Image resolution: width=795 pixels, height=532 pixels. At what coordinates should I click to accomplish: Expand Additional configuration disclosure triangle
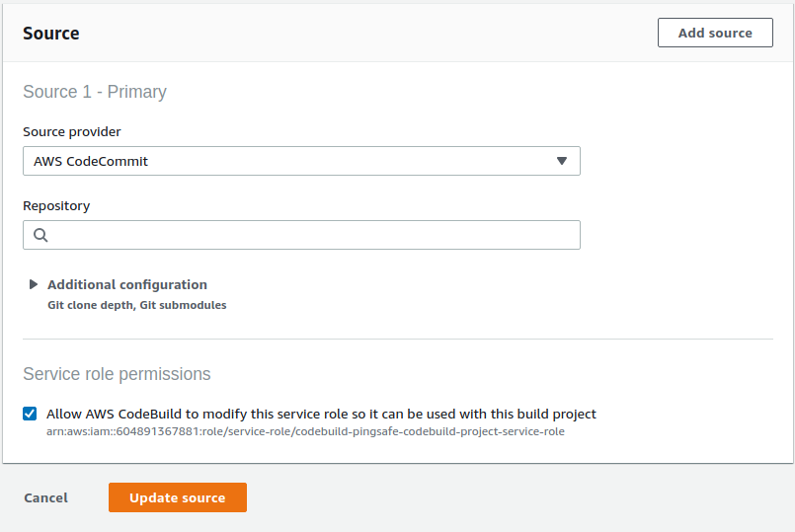pyautogui.click(x=34, y=284)
